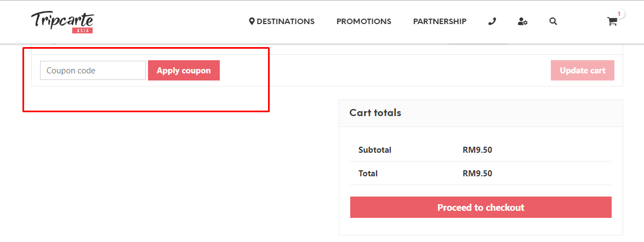The width and height of the screenshot is (644, 242).
Task: Click Proceed to checkout
Action: pos(481,208)
